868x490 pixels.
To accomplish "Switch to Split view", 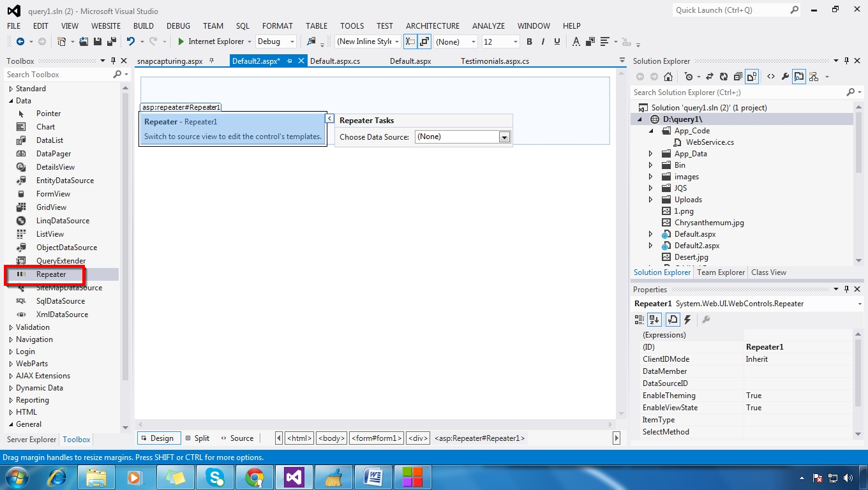I will 197,438.
